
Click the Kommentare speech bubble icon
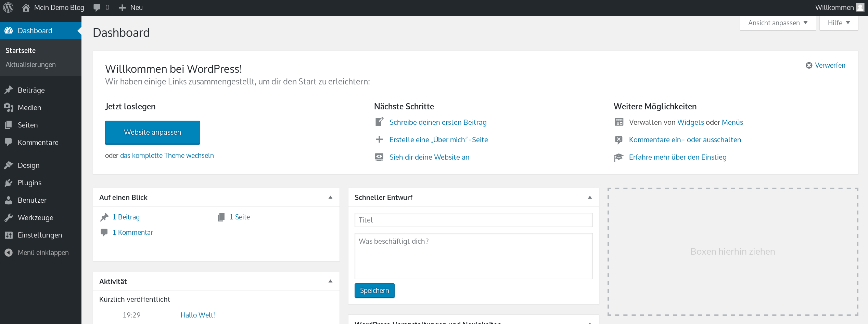point(9,142)
